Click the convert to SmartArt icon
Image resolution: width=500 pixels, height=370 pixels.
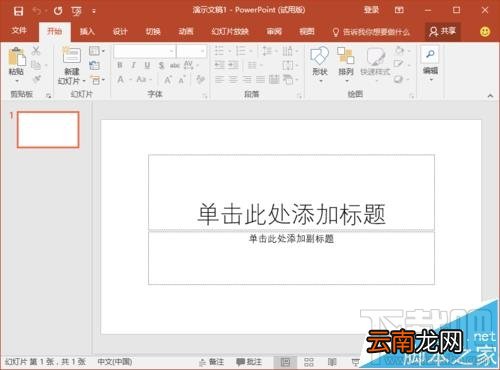(x=290, y=79)
